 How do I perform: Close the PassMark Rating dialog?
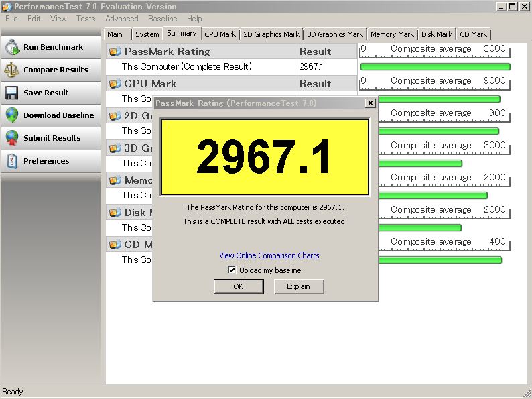click(x=371, y=103)
